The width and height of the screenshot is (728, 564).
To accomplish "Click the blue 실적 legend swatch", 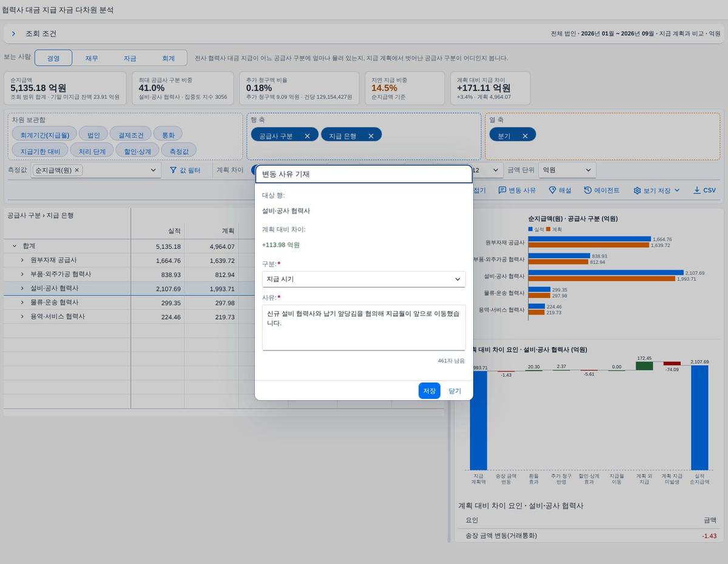I will point(530,229).
